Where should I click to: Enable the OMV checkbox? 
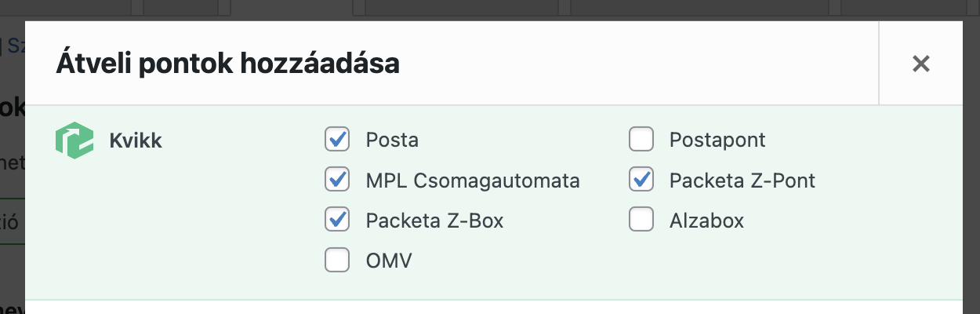(x=337, y=260)
